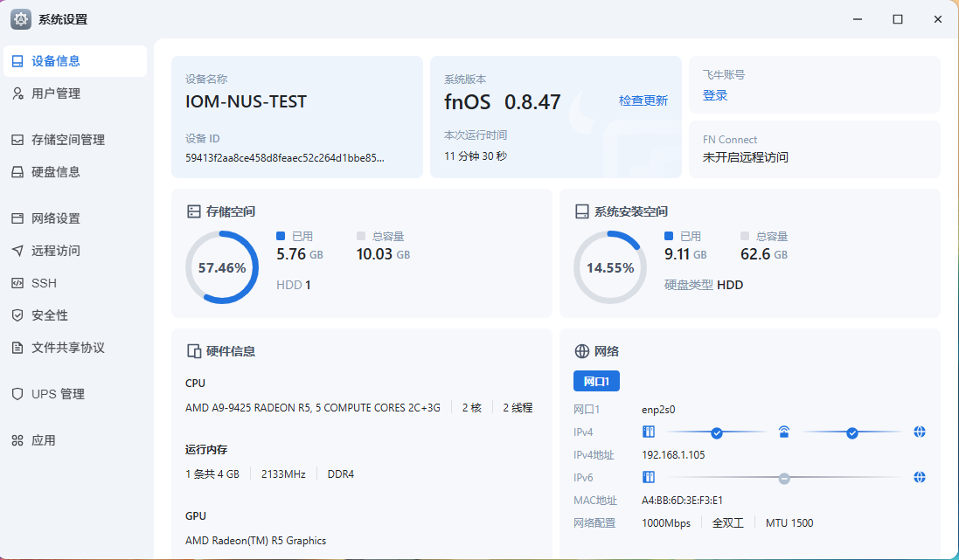The image size is (959, 560).
Task: Click the IPv4 row device icon
Action: coord(649,432)
